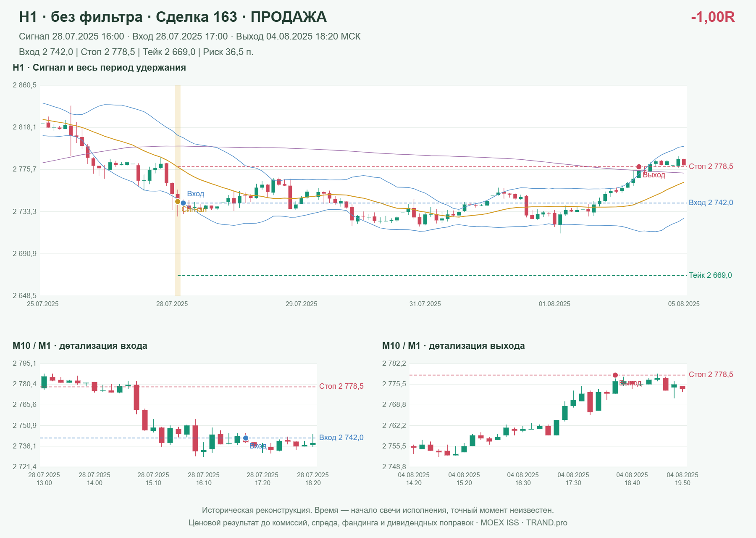The height and width of the screenshot is (538, 756).
Task: Click the '2 648,5' price axis label
Action: [x=24, y=296]
